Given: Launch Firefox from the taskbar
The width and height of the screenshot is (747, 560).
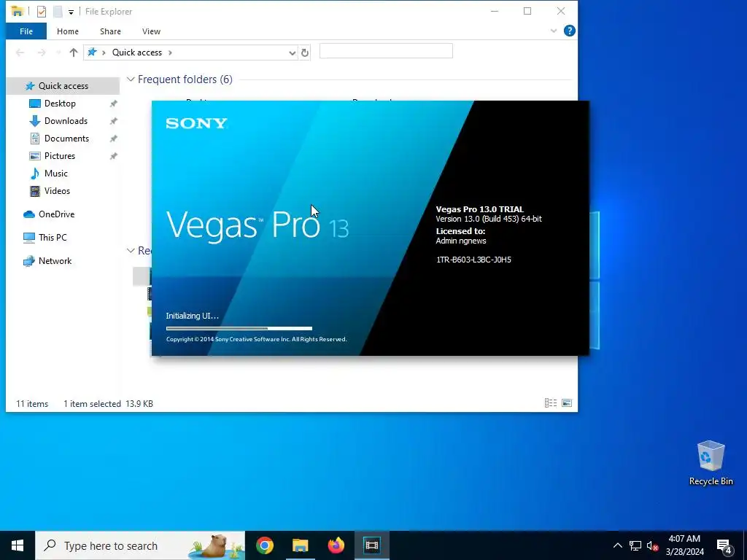Looking at the screenshot, I should pos(336,545).
